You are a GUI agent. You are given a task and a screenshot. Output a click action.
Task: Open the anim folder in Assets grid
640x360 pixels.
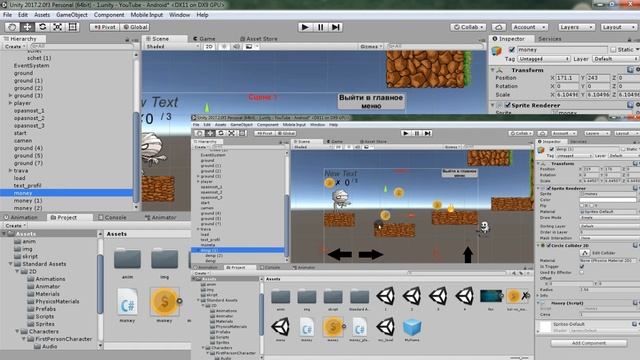point(127,259)
